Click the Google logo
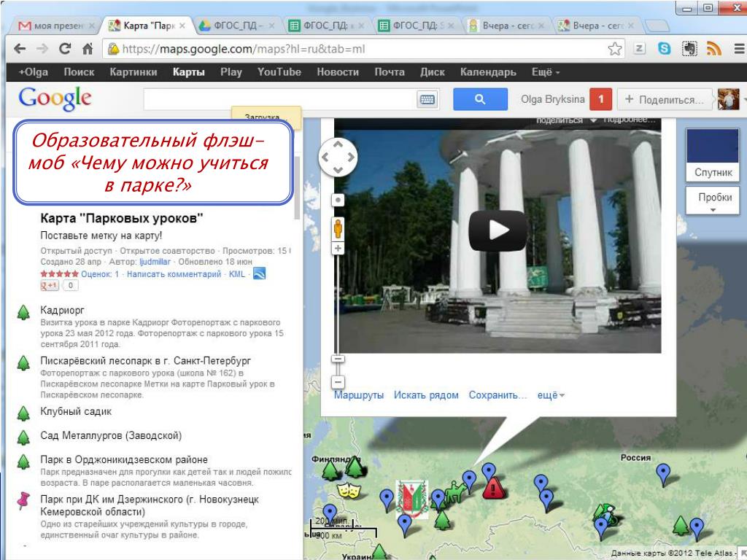The height and width of the screenshot is (560, 747). 55,98
